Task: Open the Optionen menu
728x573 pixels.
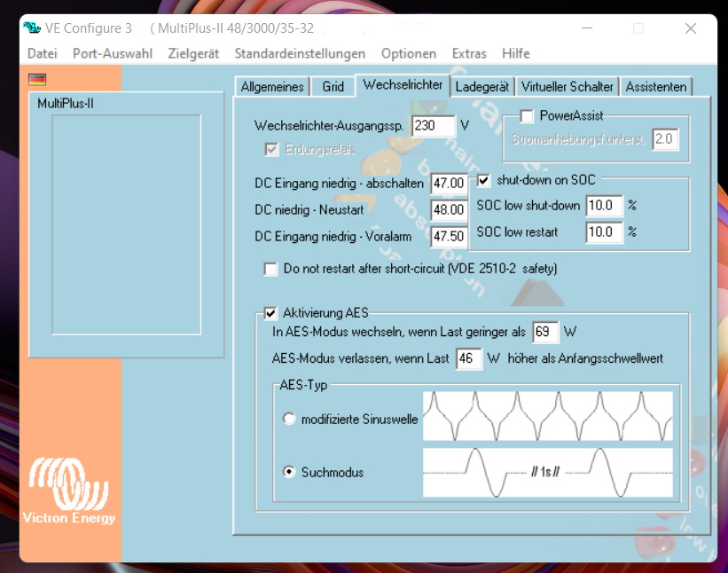Action: pos(409,53)
